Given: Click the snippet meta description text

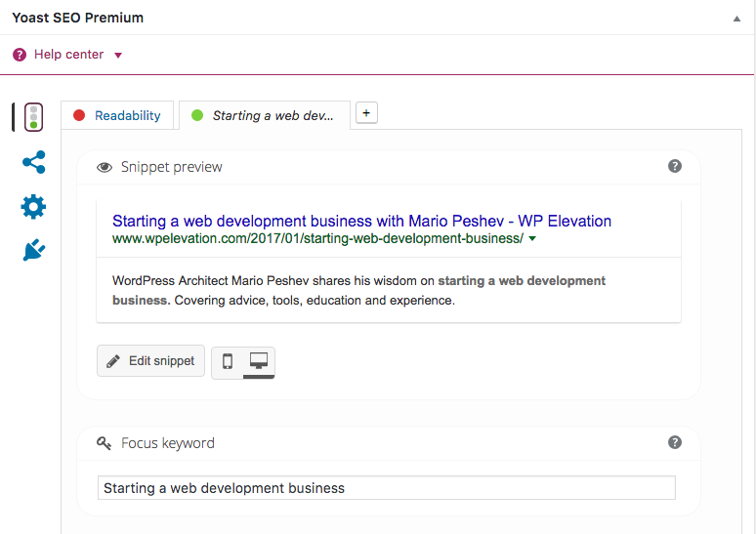Looking at the screenshot, I should 358,291.
